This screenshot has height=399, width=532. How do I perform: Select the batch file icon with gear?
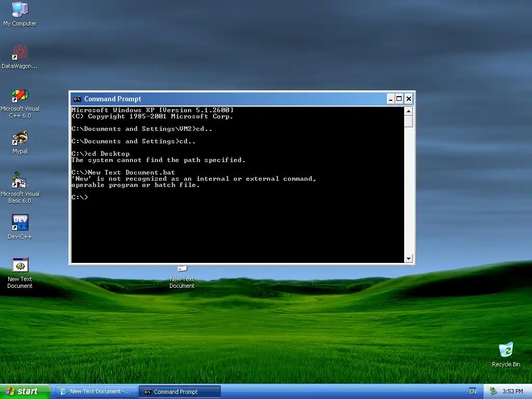point(20,273)
